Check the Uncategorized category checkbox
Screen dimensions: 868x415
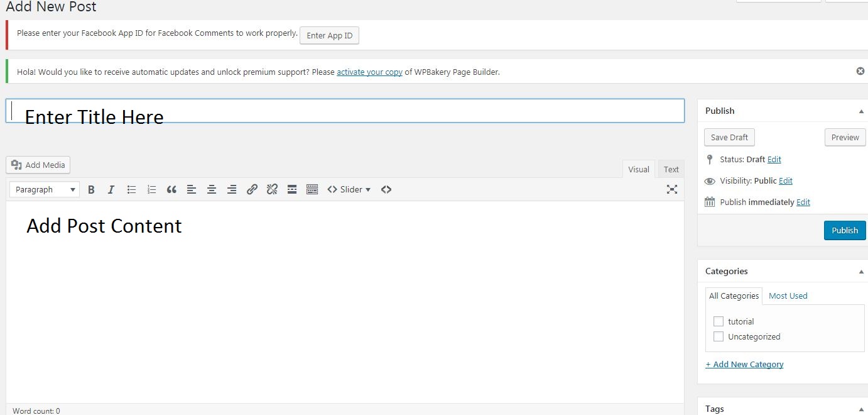(719, 336)
